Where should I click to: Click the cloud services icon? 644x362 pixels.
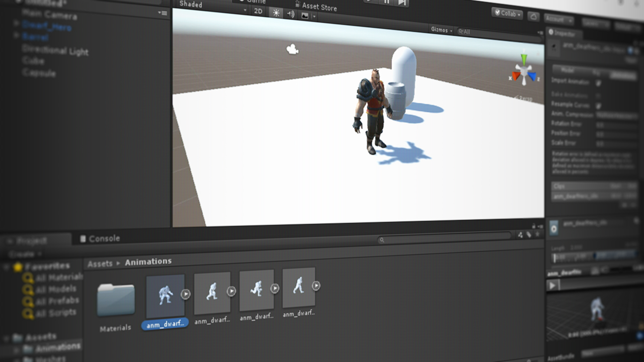(534, 17)
